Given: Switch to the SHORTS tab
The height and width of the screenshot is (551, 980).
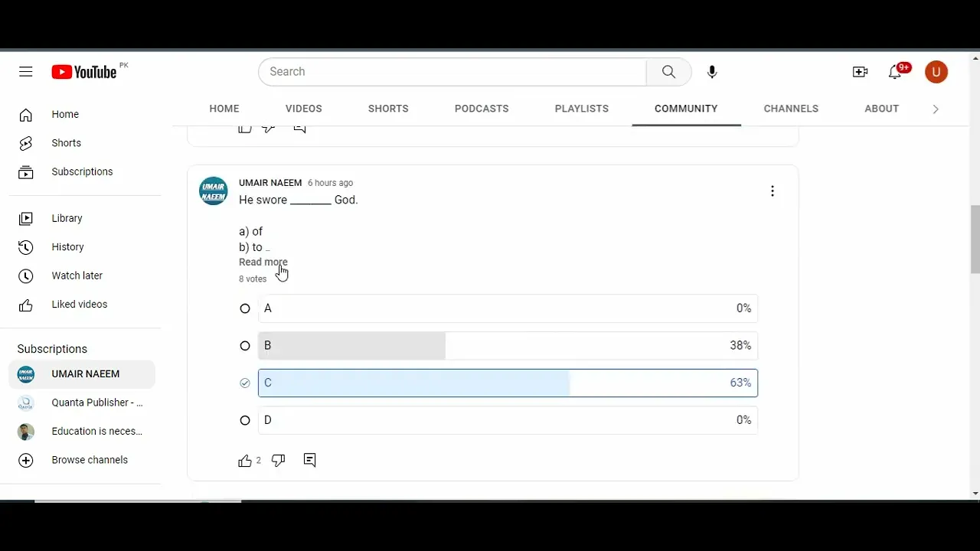Looking at the screenshot, I should point(388,109).
